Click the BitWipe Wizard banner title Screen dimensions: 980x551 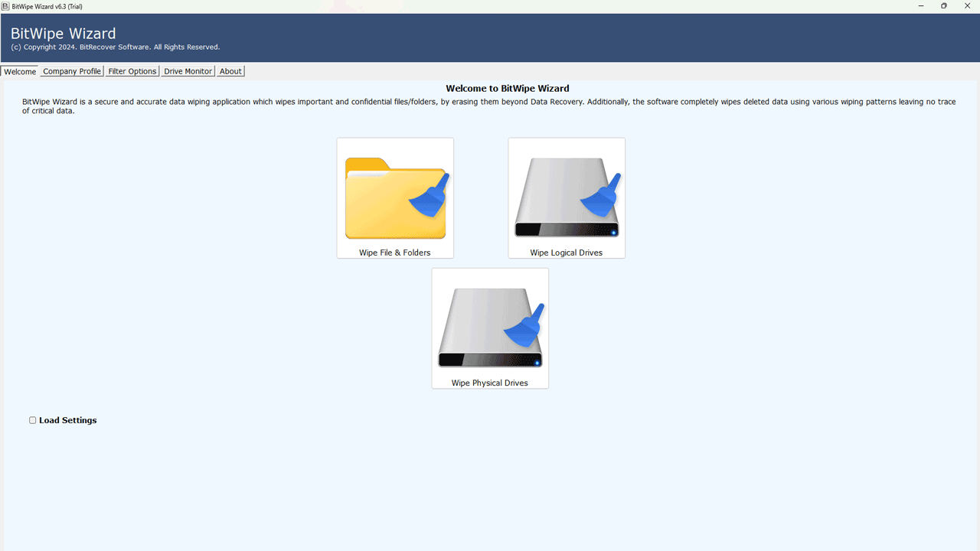pos(64,34)
